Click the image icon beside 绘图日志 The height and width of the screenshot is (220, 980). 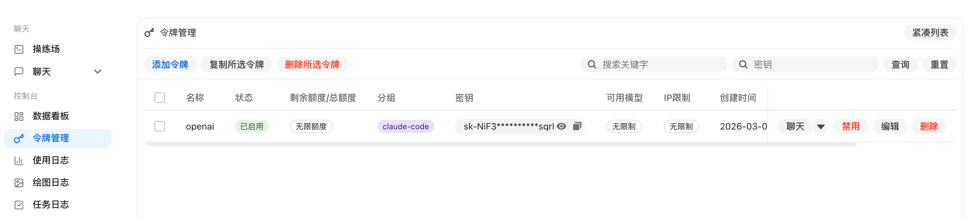point(19,183)
